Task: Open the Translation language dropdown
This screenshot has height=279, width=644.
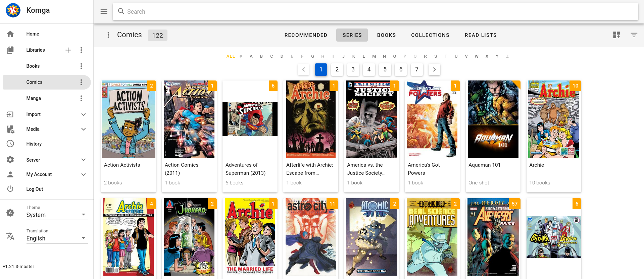Action: tap(57, 238)
